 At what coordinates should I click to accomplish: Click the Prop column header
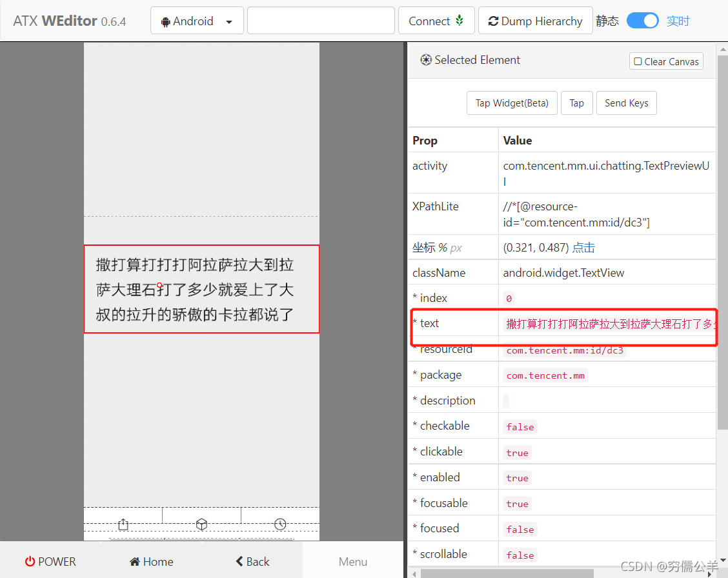point(425,141)
